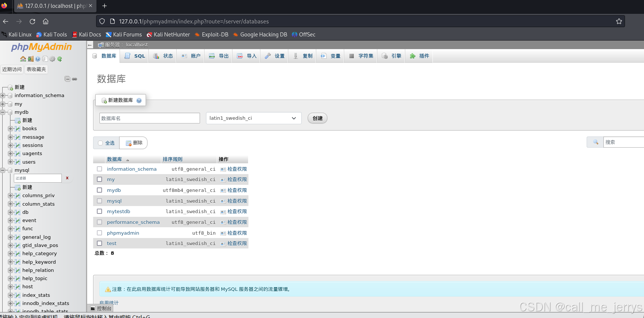Open Google Hacking DB bookmark

[260, 35]
